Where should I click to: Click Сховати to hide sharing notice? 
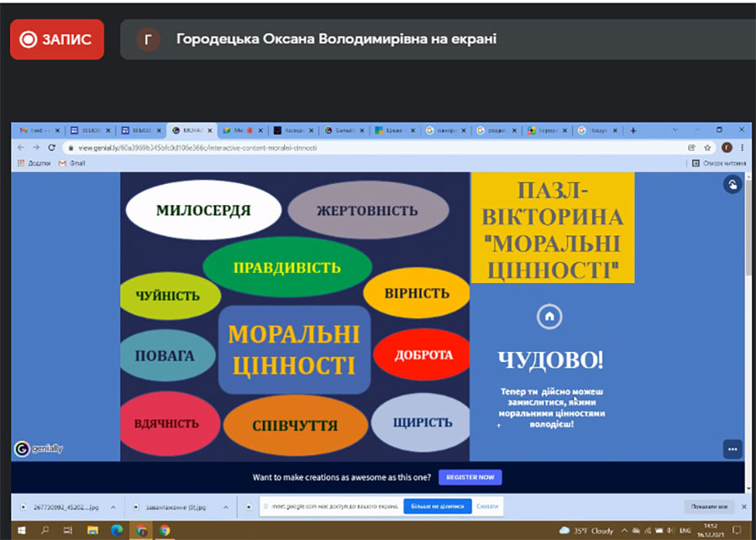[487, 506]
